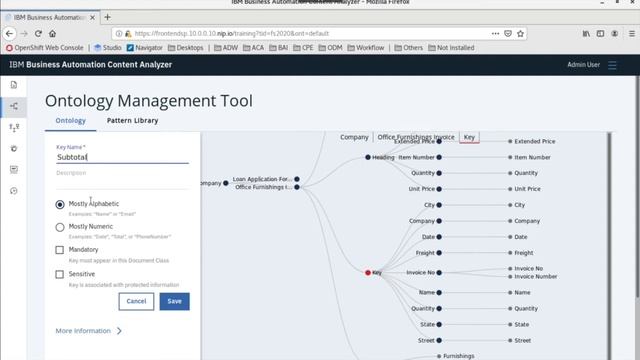Expand the Loan Application Form node
This screenshot has width=640, height=360.
297,179
